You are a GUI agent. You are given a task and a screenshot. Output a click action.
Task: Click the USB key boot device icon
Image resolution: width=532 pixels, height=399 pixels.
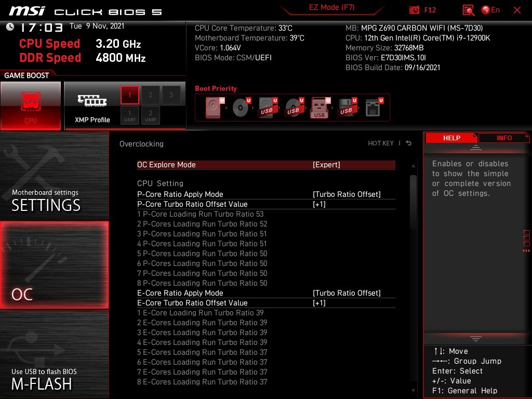tap(320, 108)
